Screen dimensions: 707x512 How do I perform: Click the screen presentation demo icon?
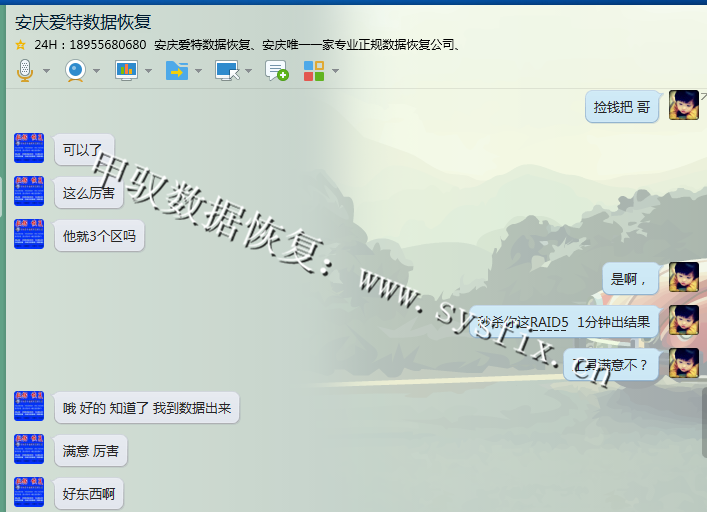(x=126, y=70)
